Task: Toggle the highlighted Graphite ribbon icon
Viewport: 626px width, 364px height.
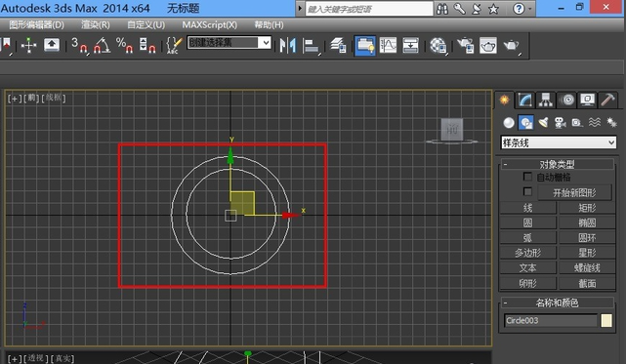Action: 365,45
